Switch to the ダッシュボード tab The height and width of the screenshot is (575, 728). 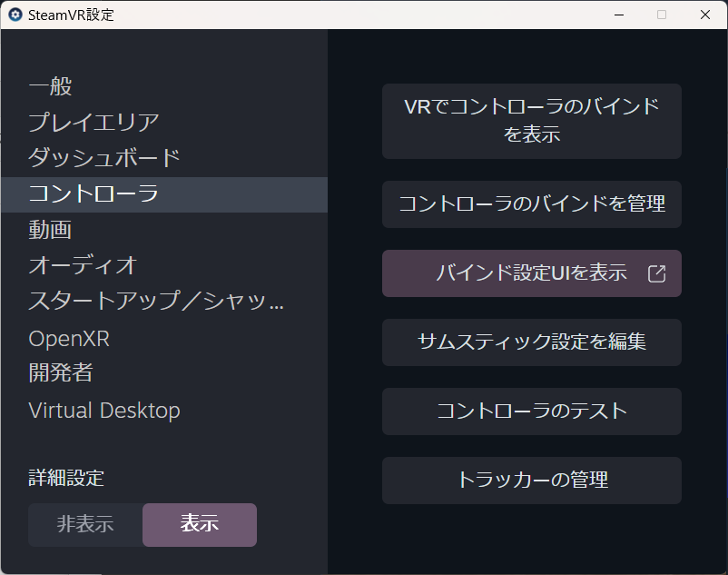coord(104,157)
